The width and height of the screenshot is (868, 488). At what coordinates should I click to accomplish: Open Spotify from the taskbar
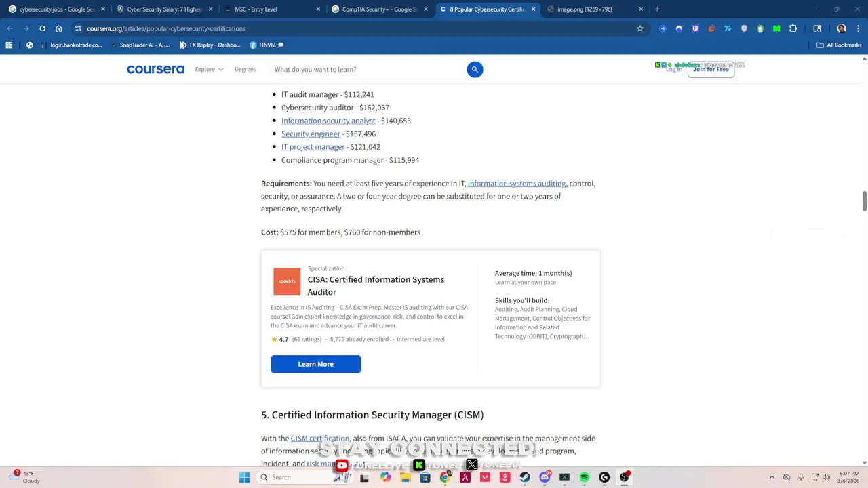(x=585, y=477)
